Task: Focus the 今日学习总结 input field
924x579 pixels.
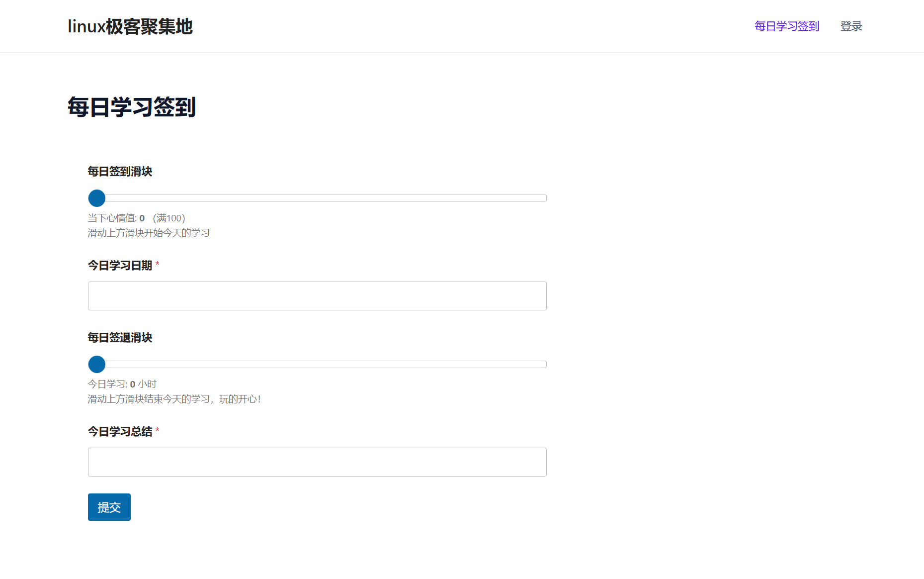Action: pyautogui.click(x=317, y=462)
